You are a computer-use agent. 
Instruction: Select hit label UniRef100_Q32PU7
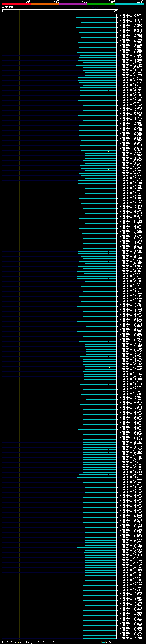[131, 625]
